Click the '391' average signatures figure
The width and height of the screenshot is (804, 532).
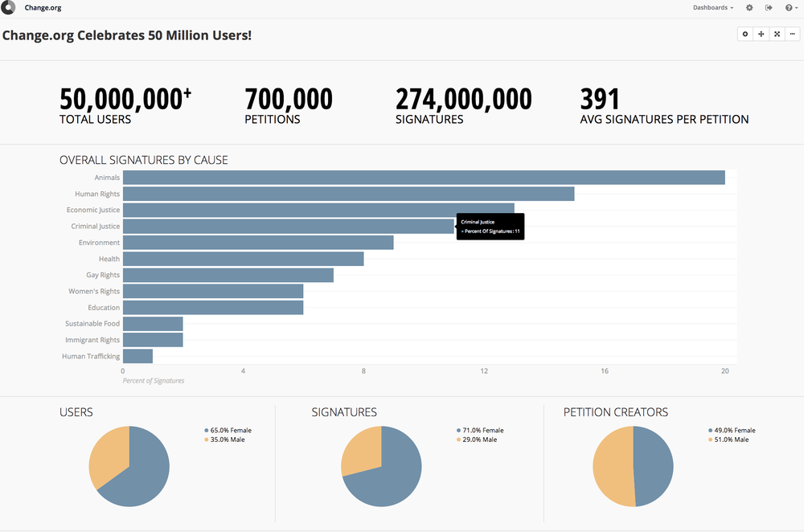(600, 99)
